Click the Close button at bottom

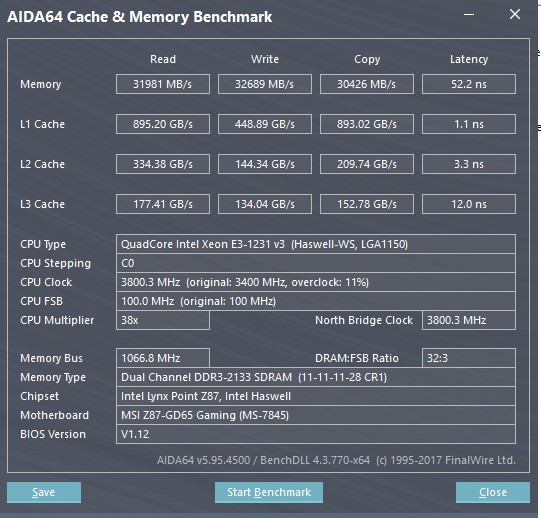(493, 492)
